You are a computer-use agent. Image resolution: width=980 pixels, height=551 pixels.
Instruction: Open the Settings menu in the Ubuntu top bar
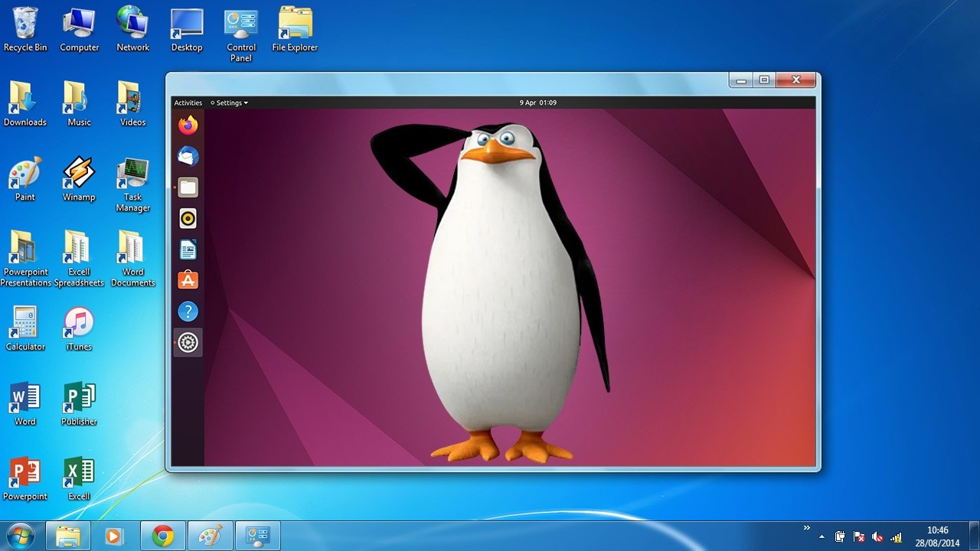click(x=228, y=102)
